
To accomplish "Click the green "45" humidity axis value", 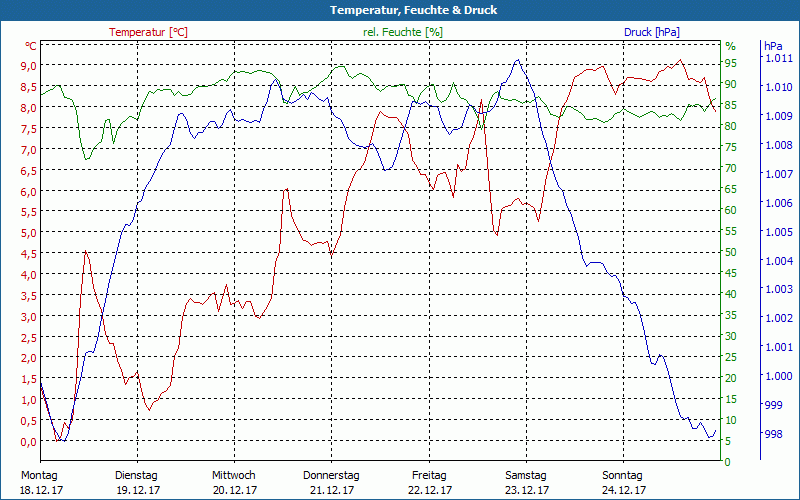I will pyautogui.click(x=731, y=273).
